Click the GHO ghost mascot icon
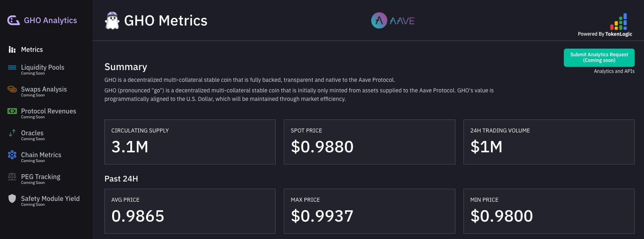 point(112,20)
